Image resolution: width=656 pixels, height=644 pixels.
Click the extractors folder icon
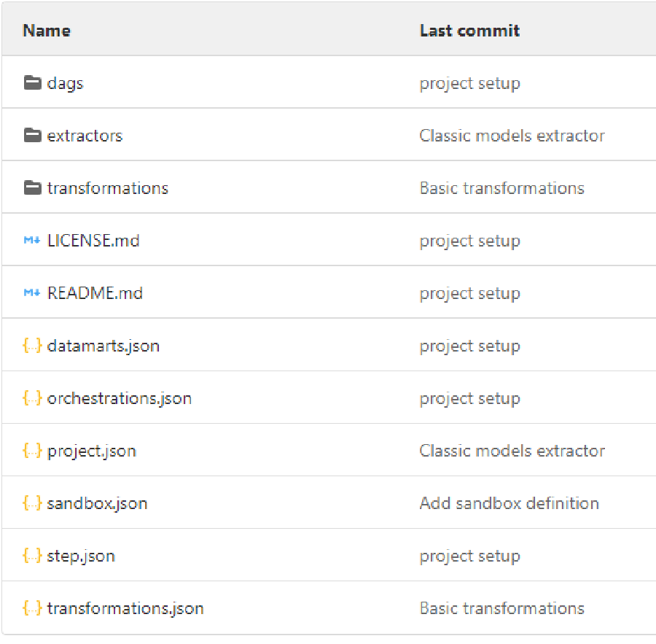(x=32, y=135)
